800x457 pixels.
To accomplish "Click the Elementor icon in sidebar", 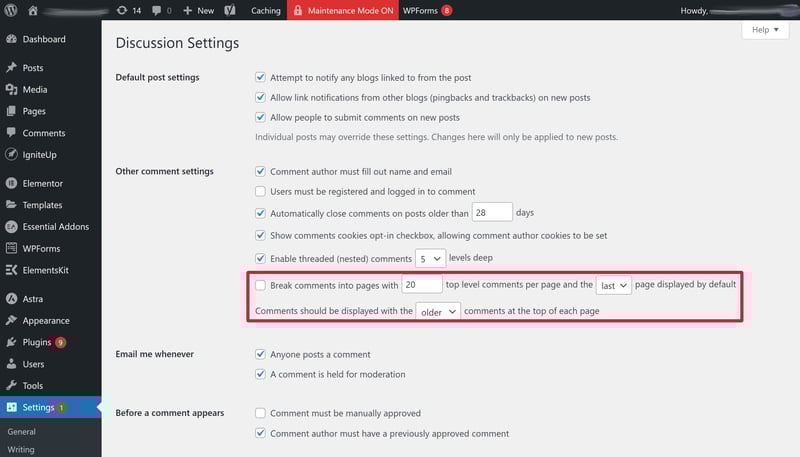I will 11,183.
